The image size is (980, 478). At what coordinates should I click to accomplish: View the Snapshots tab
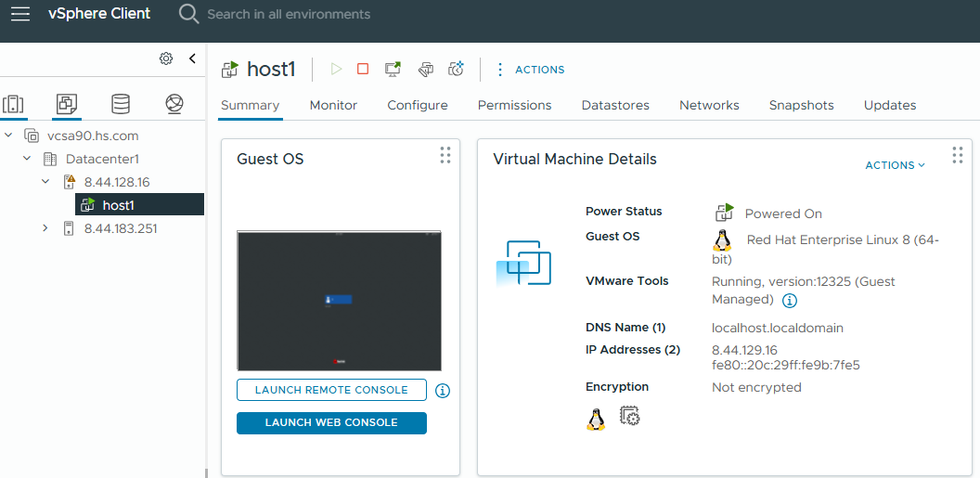point(801,105)
